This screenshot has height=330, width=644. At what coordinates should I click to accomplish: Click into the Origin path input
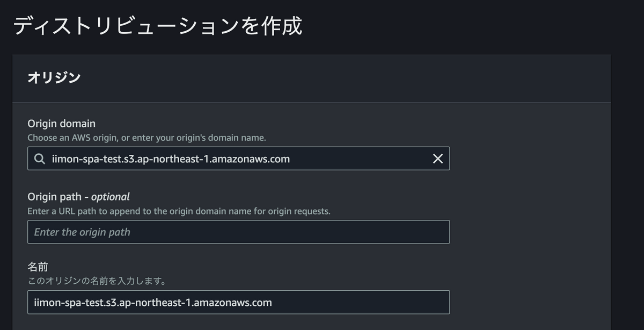(238, 232)
